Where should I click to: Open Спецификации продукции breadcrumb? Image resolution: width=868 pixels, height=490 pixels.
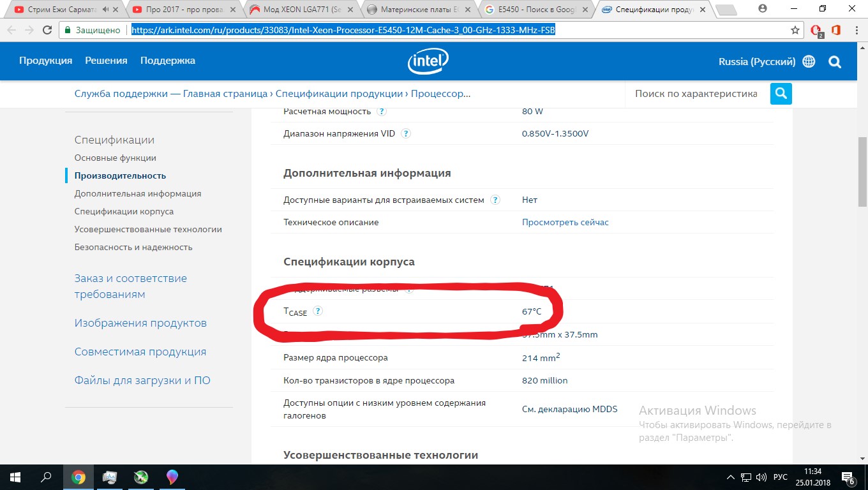point(340,94)
